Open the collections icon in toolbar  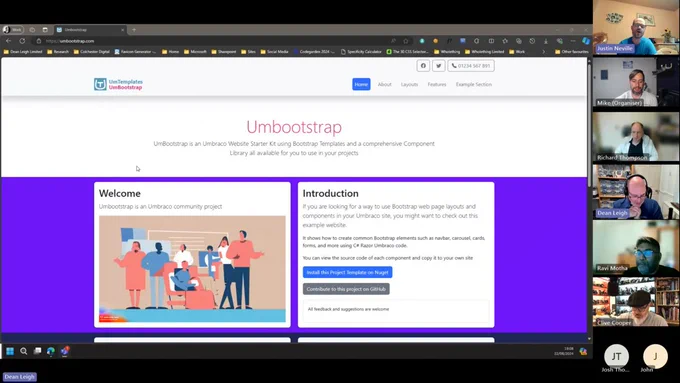[x=519, y=41]
